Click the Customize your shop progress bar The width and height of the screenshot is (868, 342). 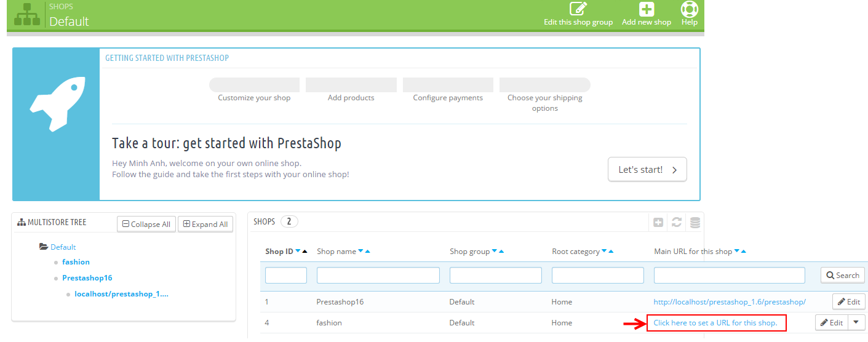(254, 85)
